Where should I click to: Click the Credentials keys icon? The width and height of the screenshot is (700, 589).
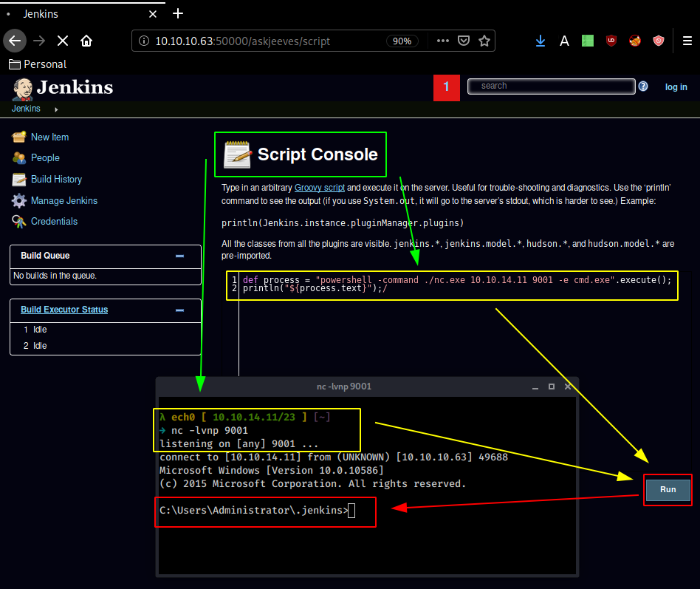coord(18,221)
